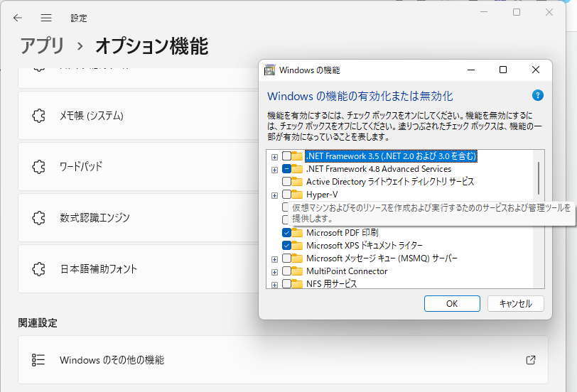Expand .NET Framework 4.8 Advanced Services node

(x=274, y=170)
